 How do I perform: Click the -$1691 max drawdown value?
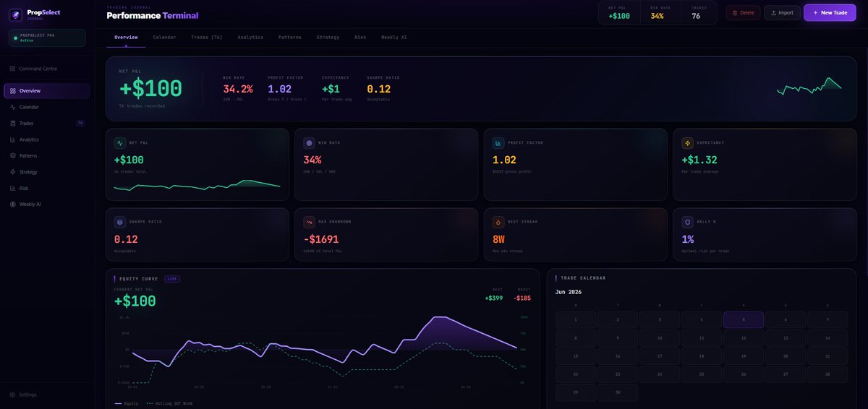click(320, 239)
